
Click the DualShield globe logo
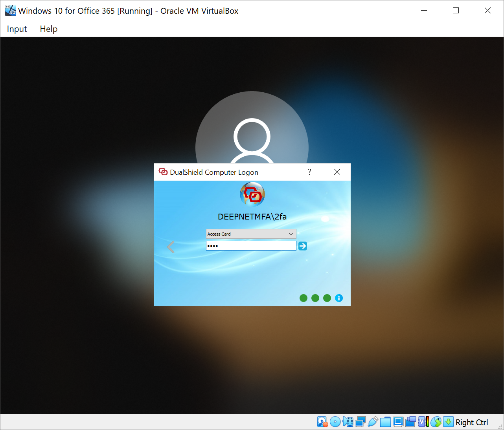click(252, 194)
